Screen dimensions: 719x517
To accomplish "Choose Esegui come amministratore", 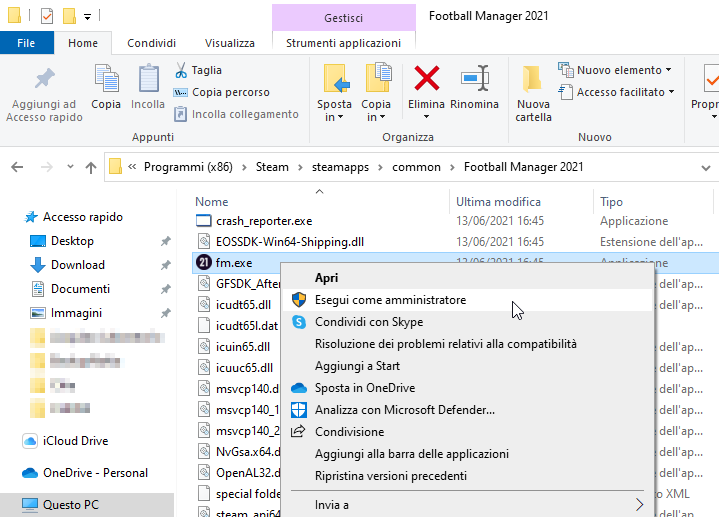I will tap(467, 300).
